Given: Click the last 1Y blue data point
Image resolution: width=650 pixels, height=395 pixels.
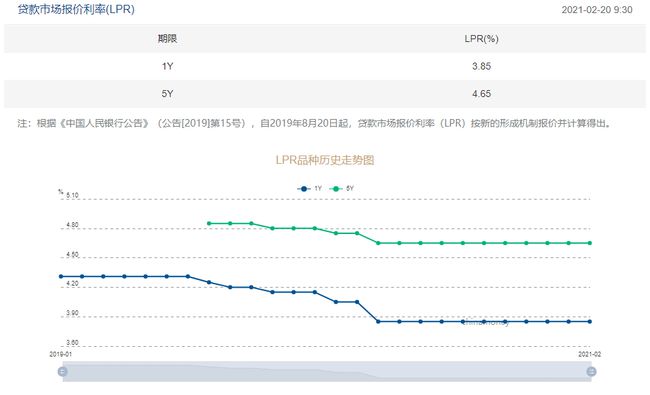Looking at the screenshot, I should tap(590, 321).
